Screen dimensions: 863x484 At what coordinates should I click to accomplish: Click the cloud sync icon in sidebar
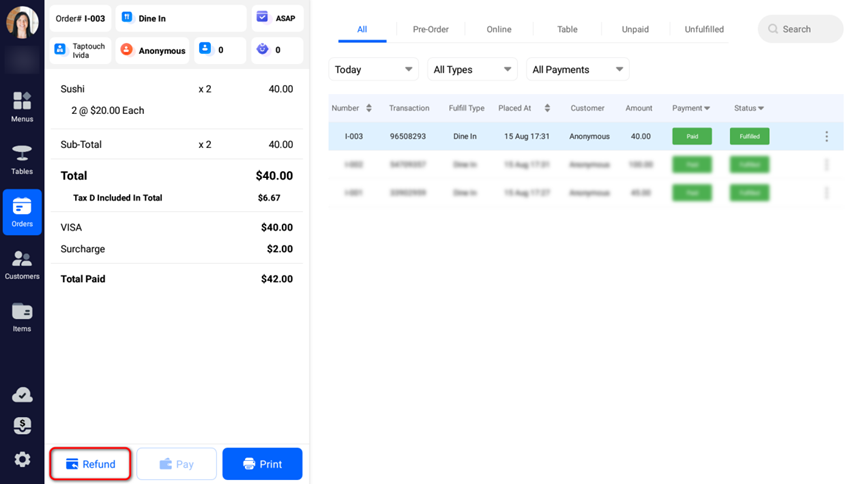pyautogui.click(x=22, y=395)
